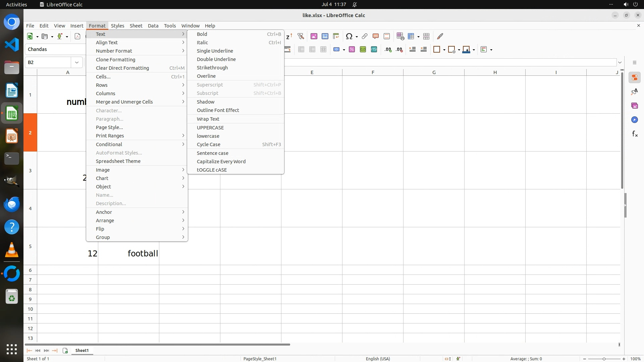Toggle Italic in the Text submenu
This screenshot has width=644, height=362.
pos(202,43)
